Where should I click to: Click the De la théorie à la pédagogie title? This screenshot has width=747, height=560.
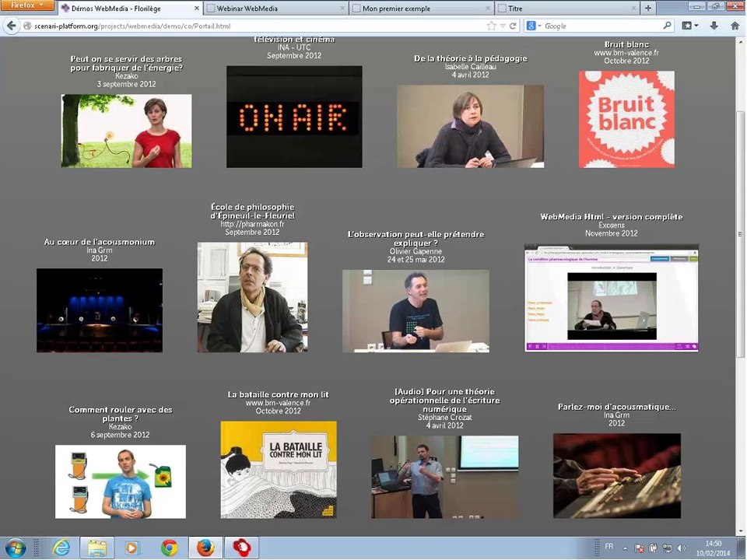pyautogui.click(x=470, y=58)
